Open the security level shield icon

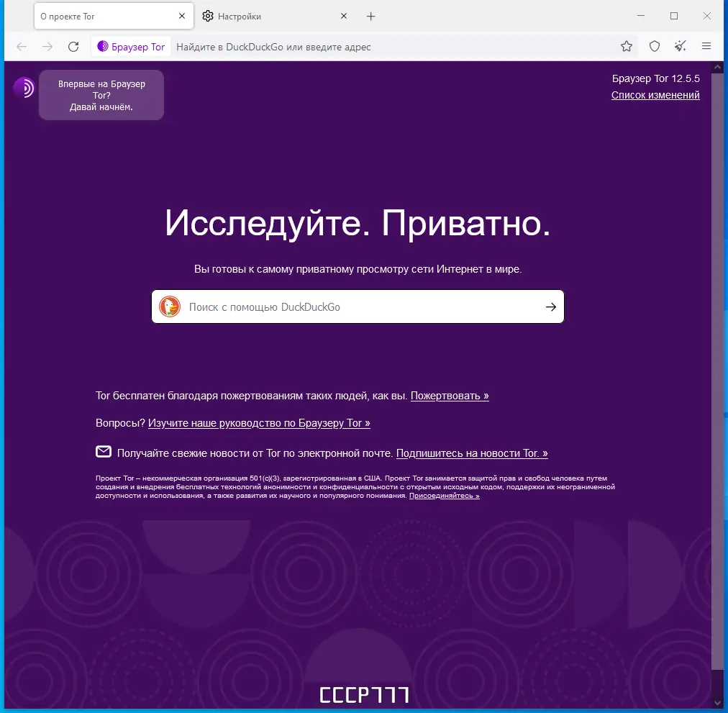[654, 47]
